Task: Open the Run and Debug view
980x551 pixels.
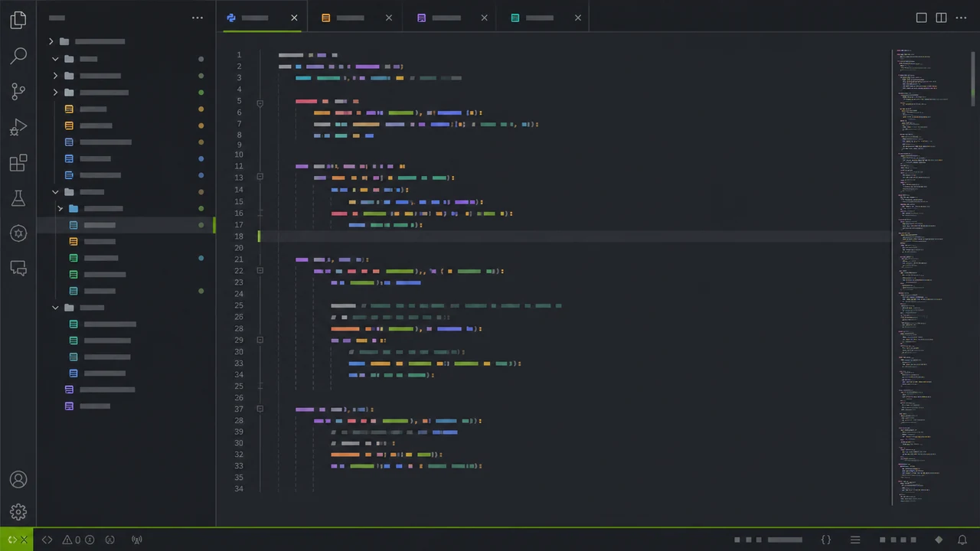Action: pyautogui.click(x=18, y=127)
